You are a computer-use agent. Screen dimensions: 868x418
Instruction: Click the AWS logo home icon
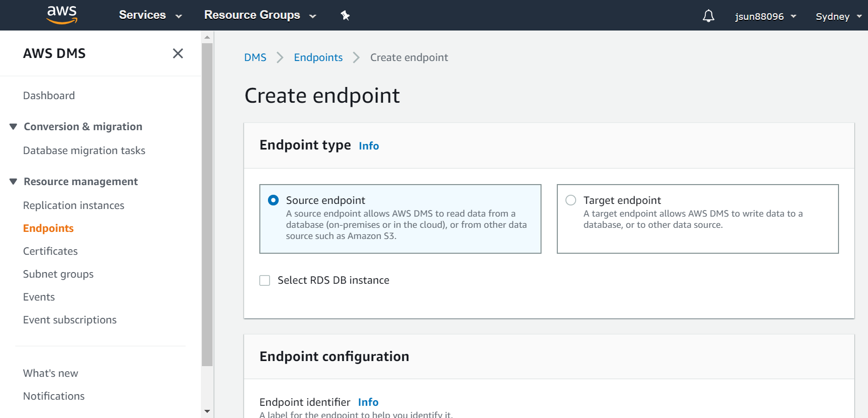[62, 15]
